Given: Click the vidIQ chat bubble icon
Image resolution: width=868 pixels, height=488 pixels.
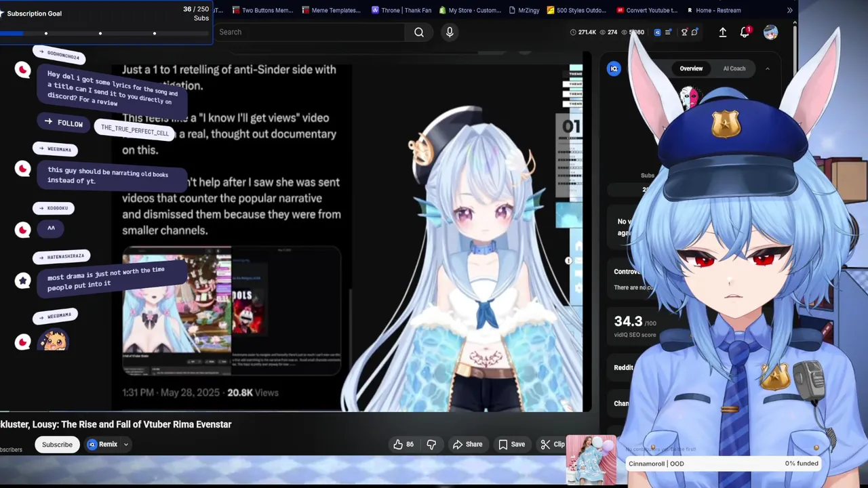Looking at the screenshot, I should [694, 32].
